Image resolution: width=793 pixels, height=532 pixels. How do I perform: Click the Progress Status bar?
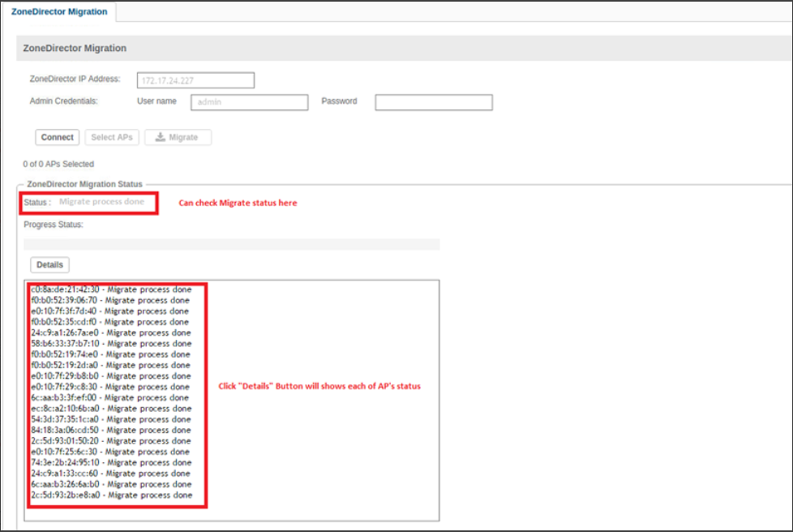pyautogui.click(x=232, y=244)
